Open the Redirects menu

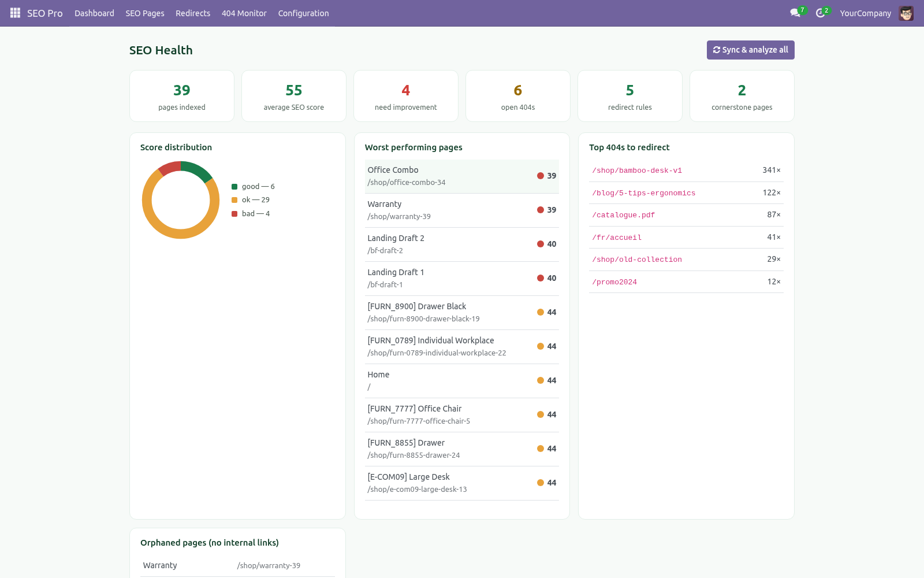click(x=193, y=13)
